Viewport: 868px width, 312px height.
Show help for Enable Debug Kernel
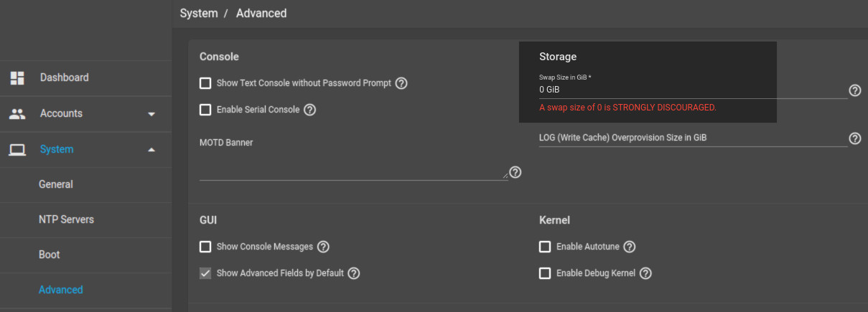coord(645,273)
